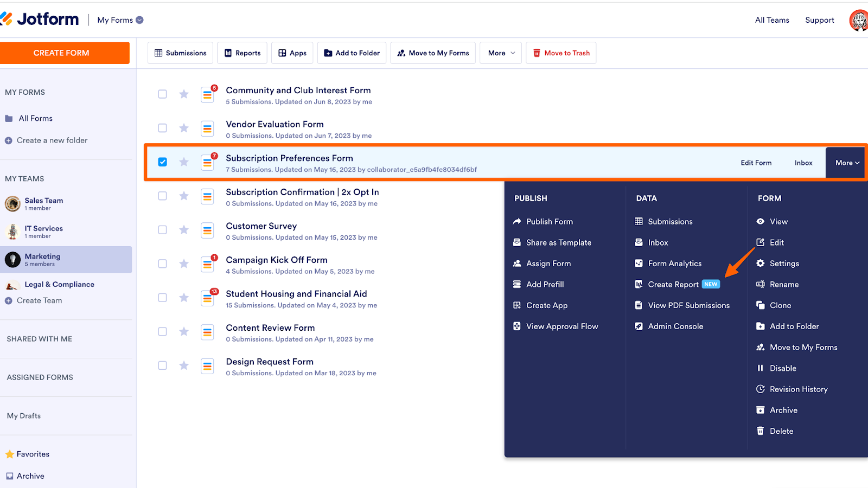Expand the Shared With Me section
Image resolution: width=868 pixels, height=488 pixels.
40,339
